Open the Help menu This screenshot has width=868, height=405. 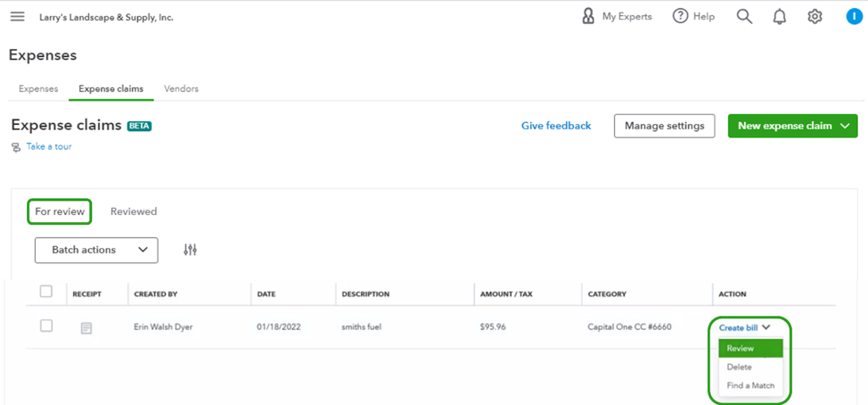tap(693, 17)
